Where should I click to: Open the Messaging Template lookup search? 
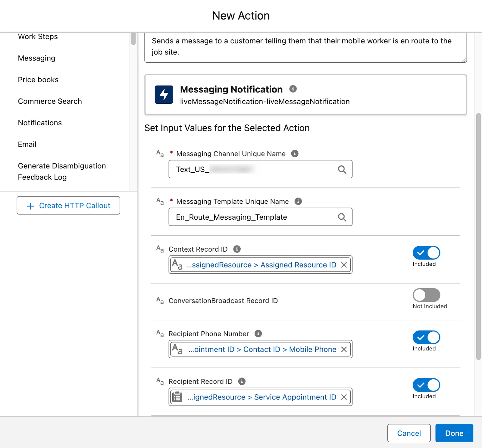coord(342,217)
